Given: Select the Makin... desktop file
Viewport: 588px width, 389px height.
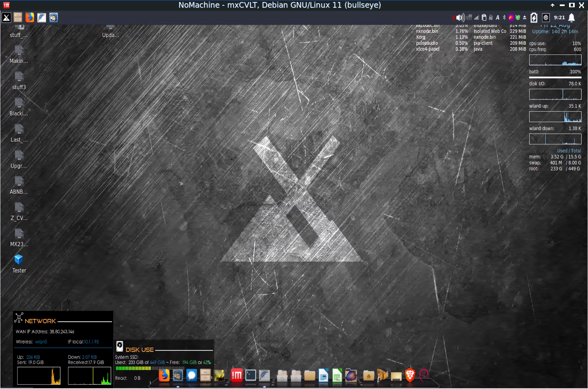Looking at the screenshot, I should (x=19, y=54).
